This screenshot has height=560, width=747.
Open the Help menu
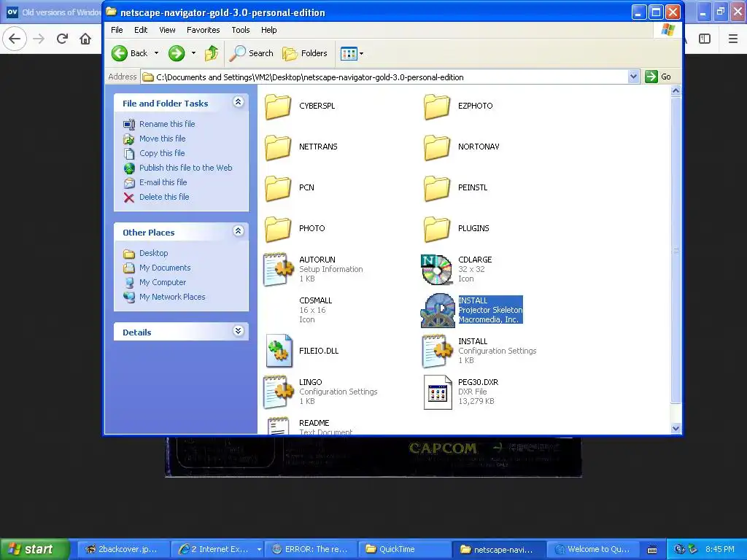(268, 30)
